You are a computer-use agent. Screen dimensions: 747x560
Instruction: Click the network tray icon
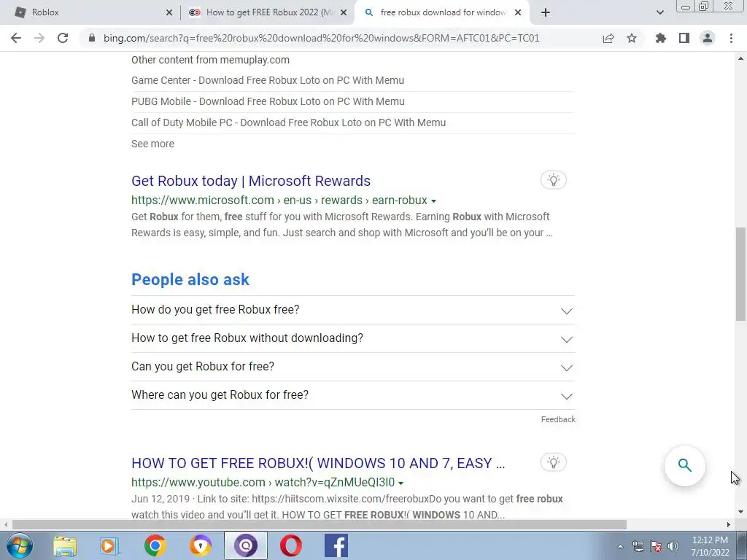[638, 546]
